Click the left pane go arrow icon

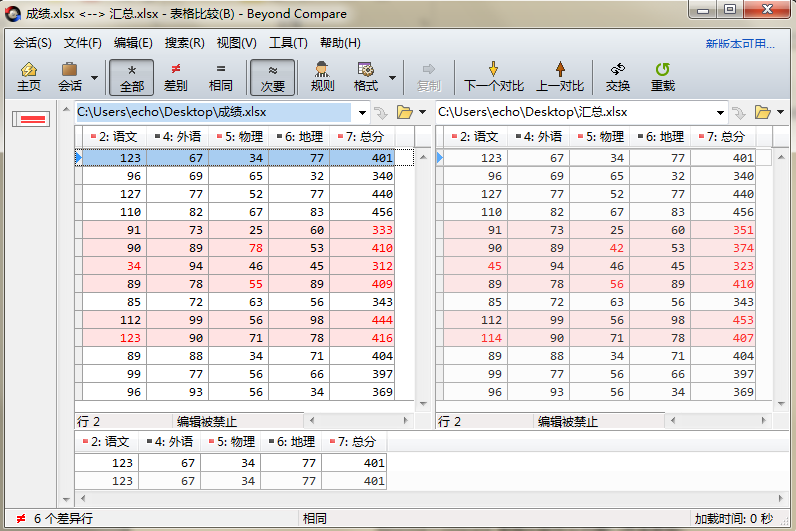(x=380, y=113)
